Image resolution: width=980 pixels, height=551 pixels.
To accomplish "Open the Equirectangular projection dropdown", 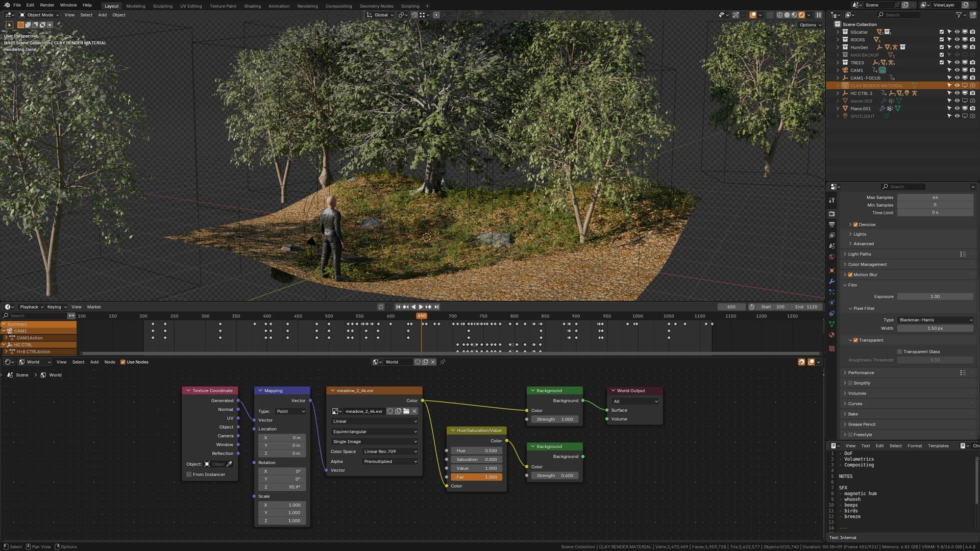I will (374, 432).
